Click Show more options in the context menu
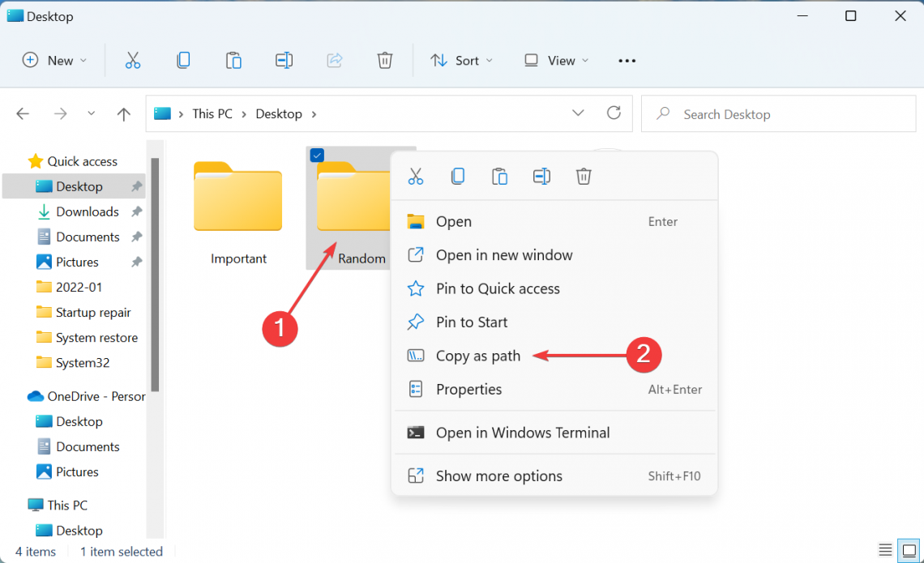924x563 pixels. coord(498,476)
